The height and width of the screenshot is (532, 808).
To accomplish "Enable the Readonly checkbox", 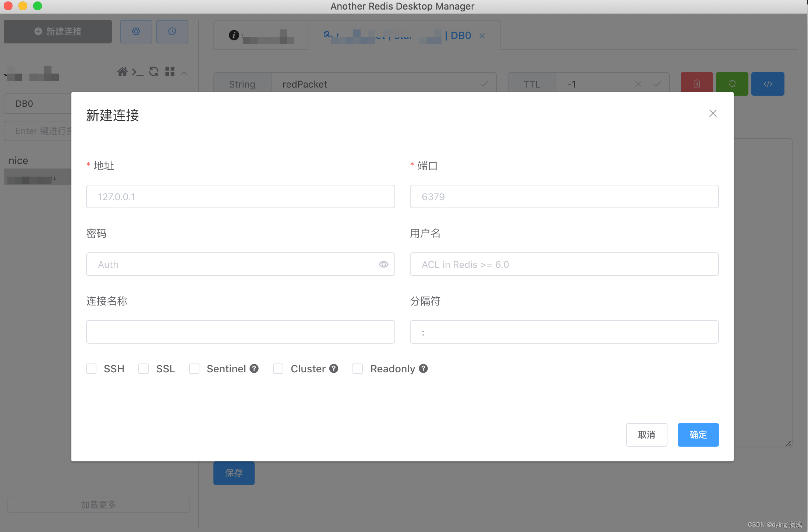I will point(358,369).
